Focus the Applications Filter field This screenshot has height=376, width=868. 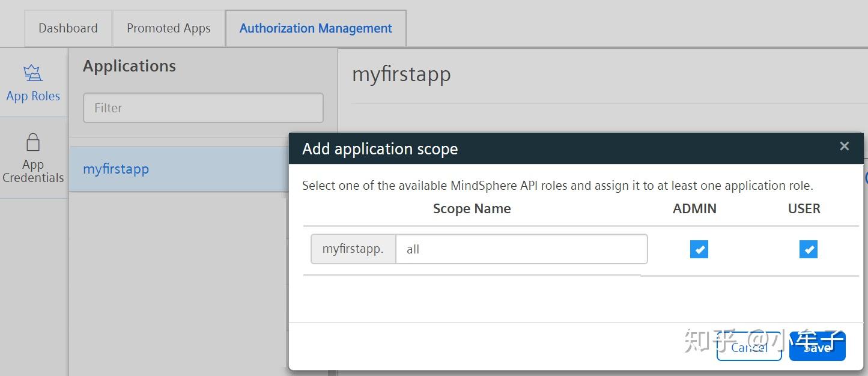203,108
